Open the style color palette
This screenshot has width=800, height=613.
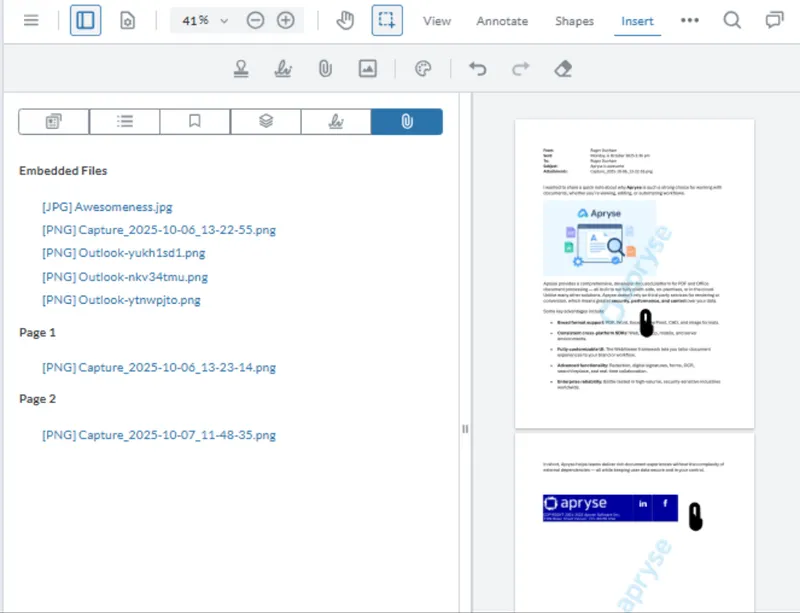[x=423, y=68]
